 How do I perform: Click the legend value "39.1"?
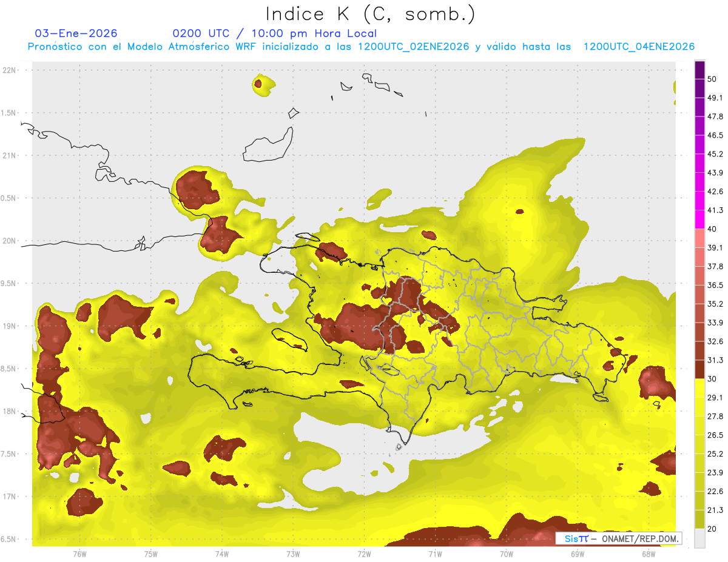click(715, 247)
